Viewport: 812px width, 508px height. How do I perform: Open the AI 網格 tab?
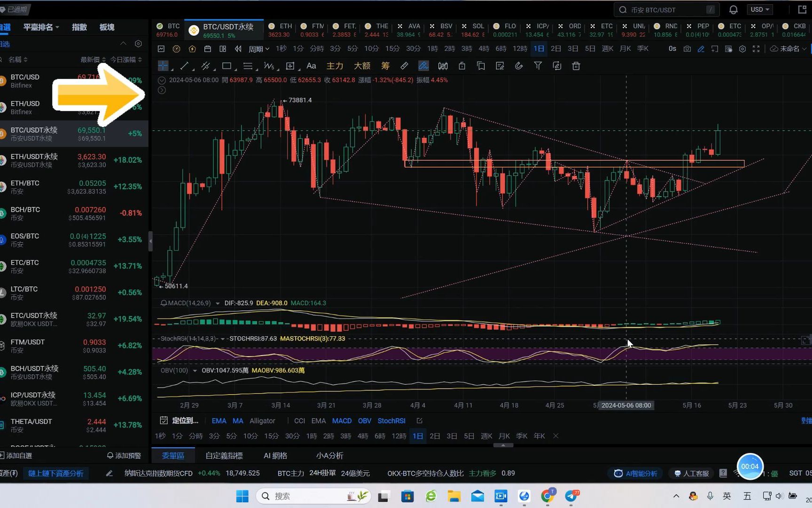click(275, 455)
